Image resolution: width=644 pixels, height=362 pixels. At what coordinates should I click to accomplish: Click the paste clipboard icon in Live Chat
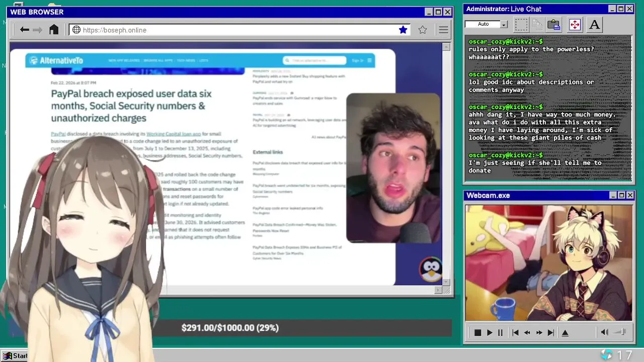tap(554, 24)
